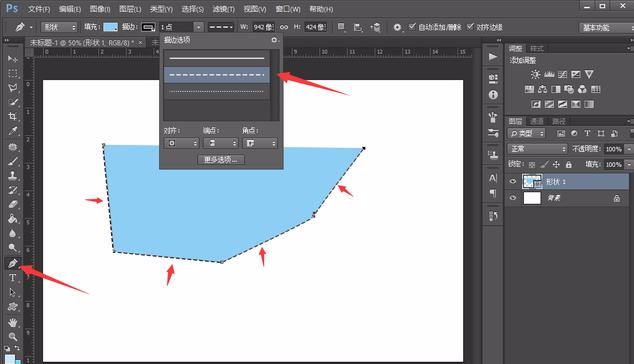This screenshot has width=634, height=364.
Task: Select the Pen tool in toolbar
Action: pos(13,263)
